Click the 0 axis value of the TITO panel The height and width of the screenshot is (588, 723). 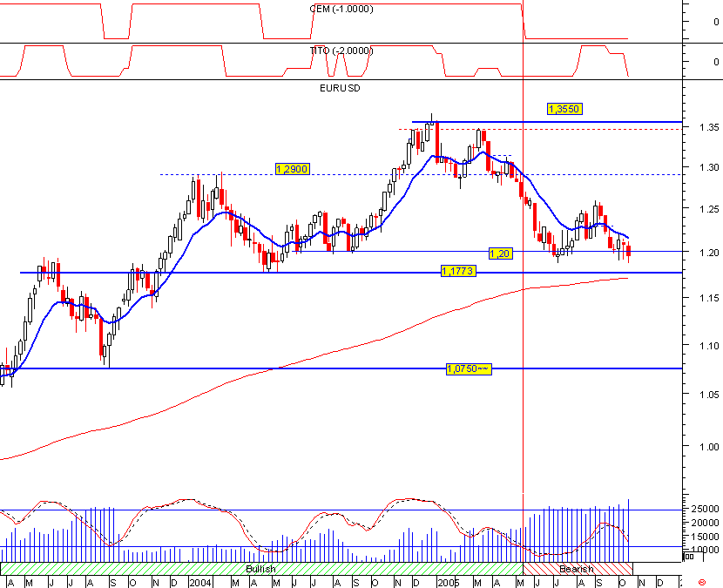tap(716, 62)
